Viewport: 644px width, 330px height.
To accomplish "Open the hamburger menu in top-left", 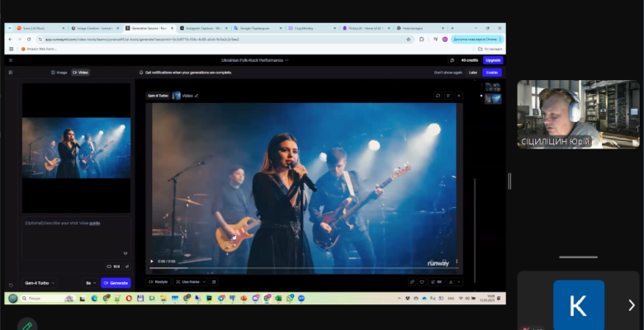I will click(x=11, y=60).
